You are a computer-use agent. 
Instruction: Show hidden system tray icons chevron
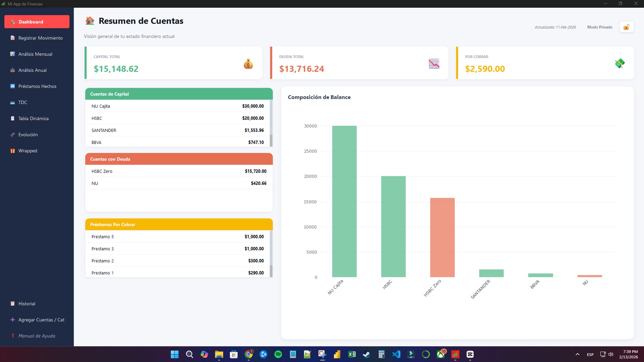coord(577,354)
